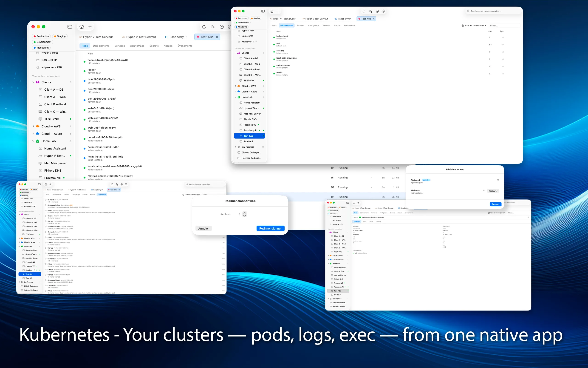Toggle Production tag filter in Pods list window

point(41,36)
